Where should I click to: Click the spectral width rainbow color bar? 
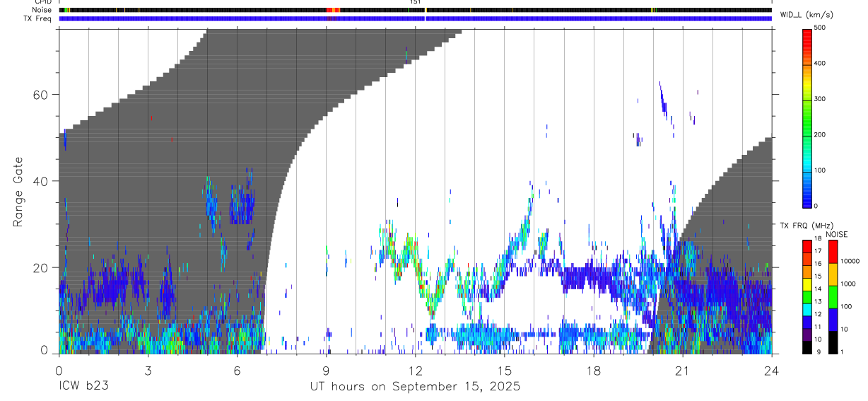[808, 117]
